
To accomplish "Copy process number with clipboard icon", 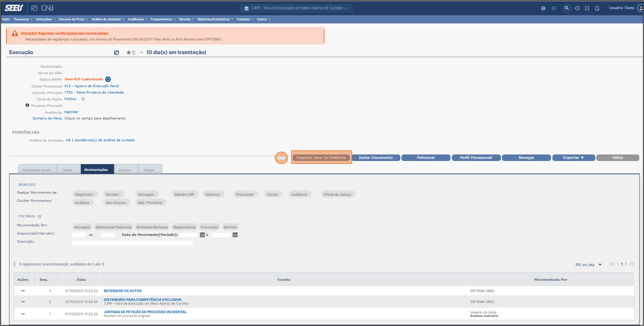I will click(134, 53).
